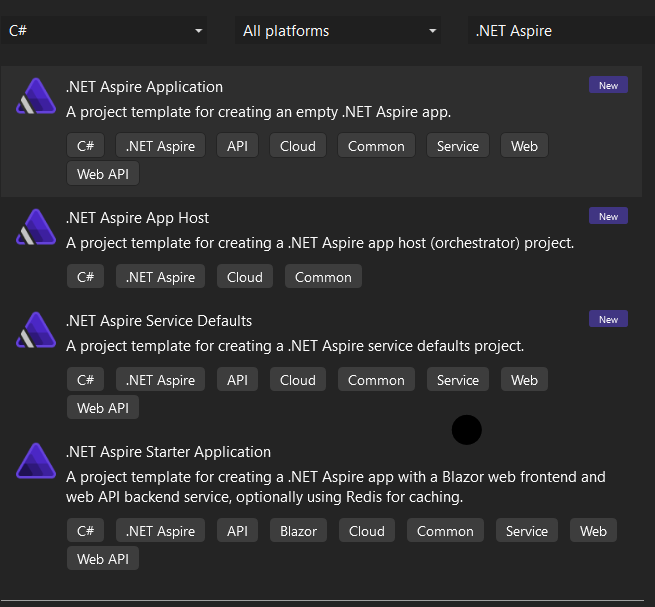The height and width of the screenshot is (607, 655).
Task: Select the .NET Aspire Service Defaults title
Action: 159,321
